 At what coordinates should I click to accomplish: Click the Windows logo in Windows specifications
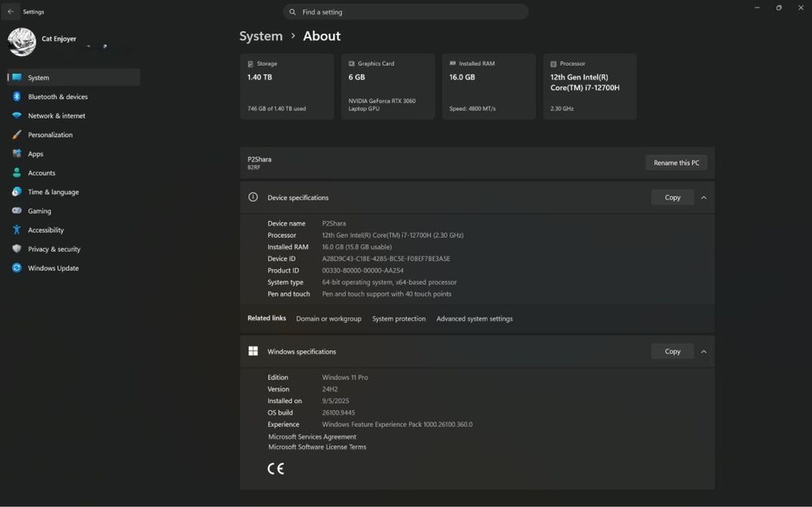tap(253, 351)
